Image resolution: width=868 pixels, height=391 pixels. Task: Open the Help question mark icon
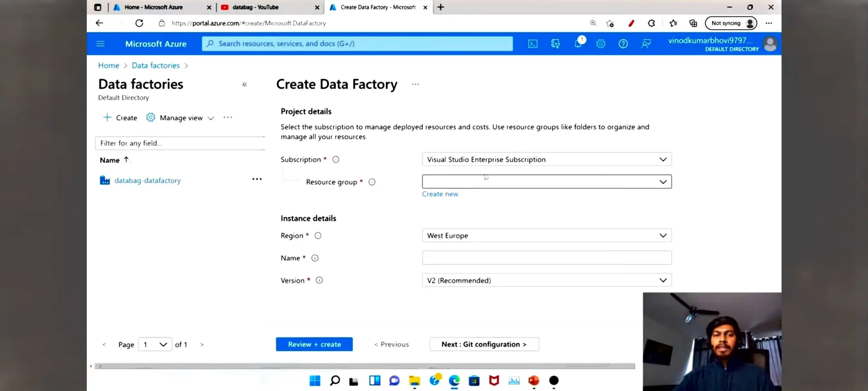[623, 44]
